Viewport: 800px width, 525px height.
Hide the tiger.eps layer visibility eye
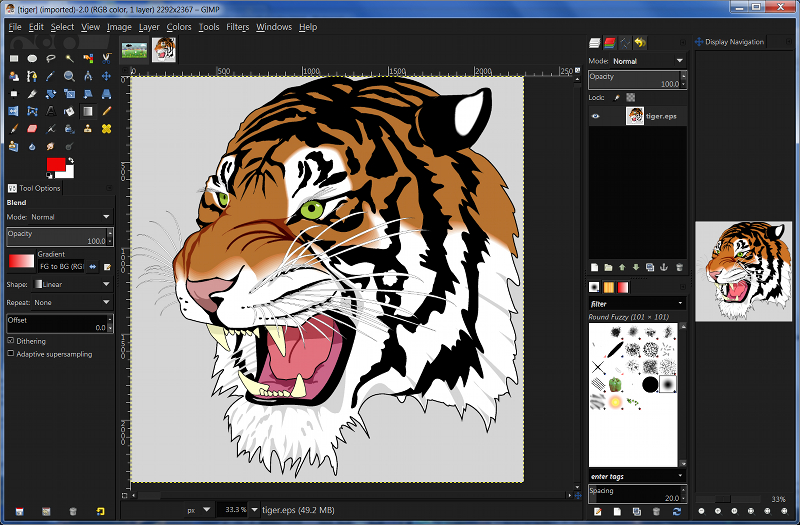click(595, 116)
